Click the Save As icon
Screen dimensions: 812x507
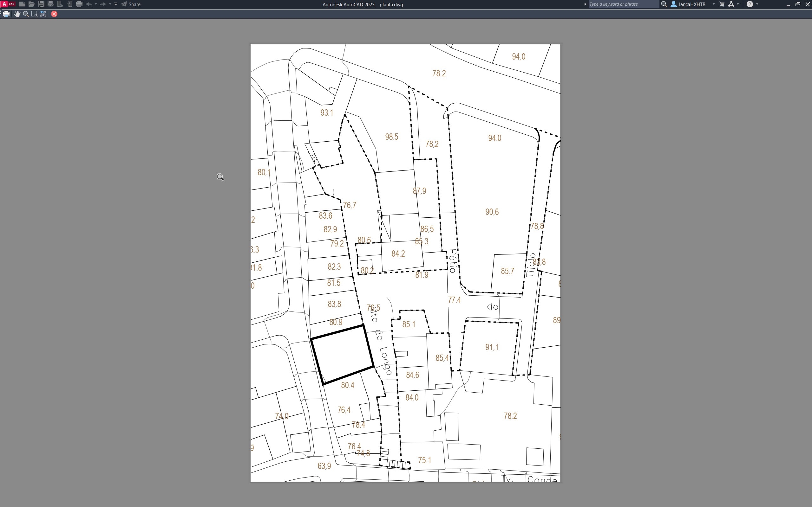point(51,4)
